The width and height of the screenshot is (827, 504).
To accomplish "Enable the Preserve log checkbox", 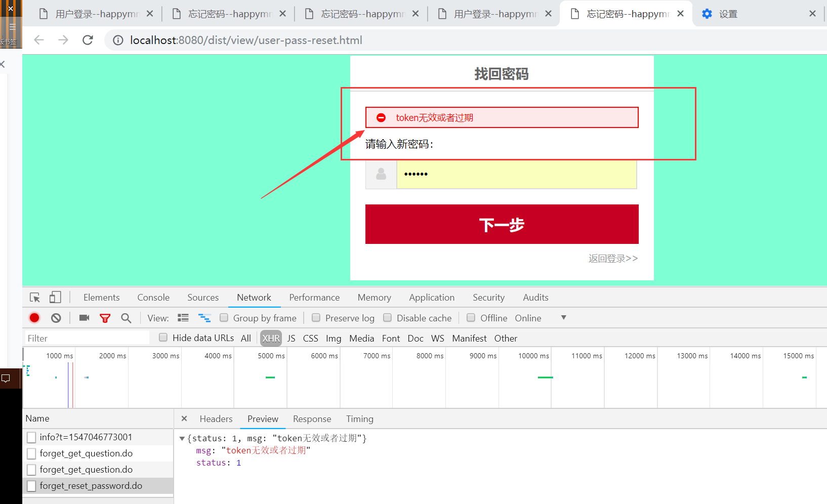I will coord(316,317).
